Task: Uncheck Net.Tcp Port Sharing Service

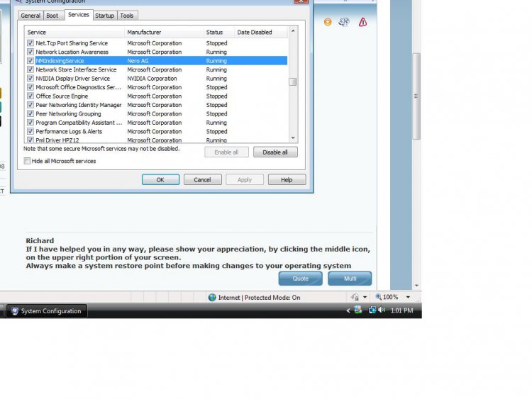Action: click(x=31, y=43)
